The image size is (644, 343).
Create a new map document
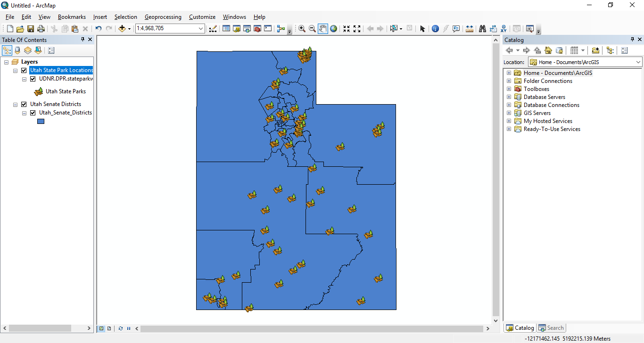coord(10,29)
